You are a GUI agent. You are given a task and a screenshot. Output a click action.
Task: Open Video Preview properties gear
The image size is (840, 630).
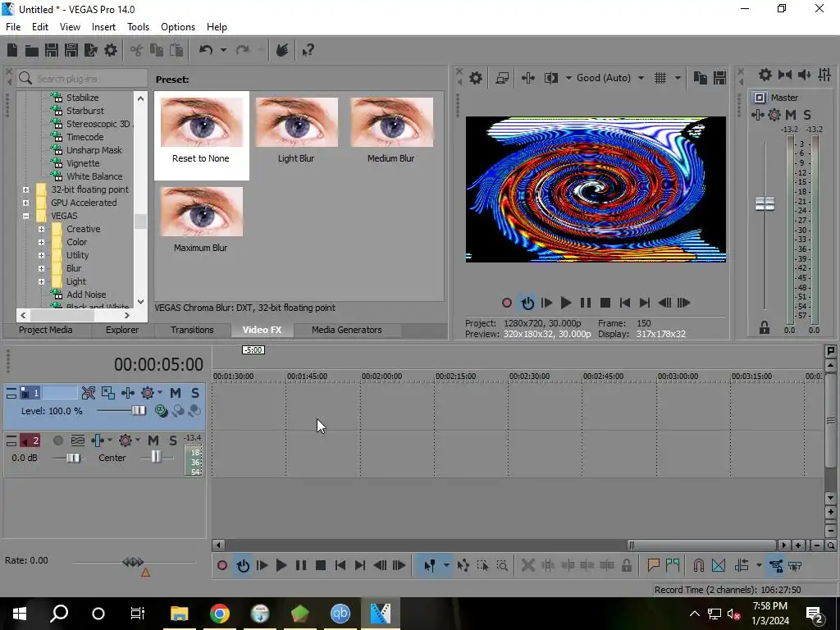[476, 78]
